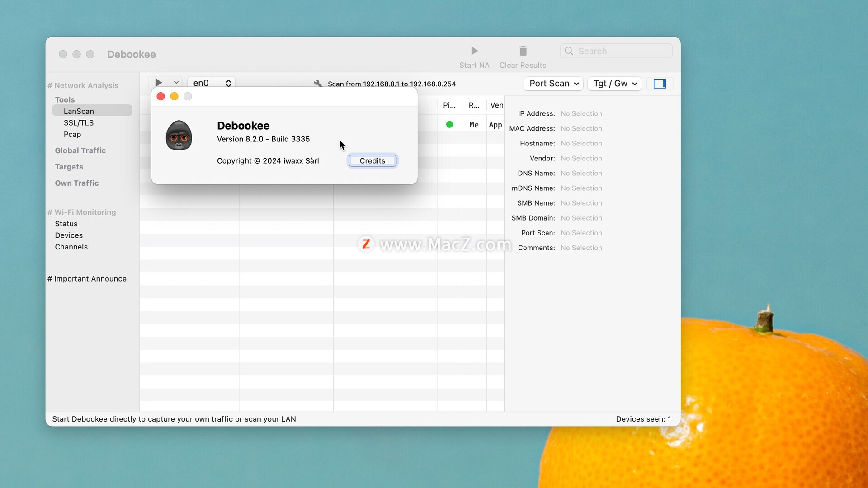Image resolution: width=868 pixels, height=488 pixels.
Task: Open the Tgt / Gw dropdown
Action: click(x=614, y=84)
